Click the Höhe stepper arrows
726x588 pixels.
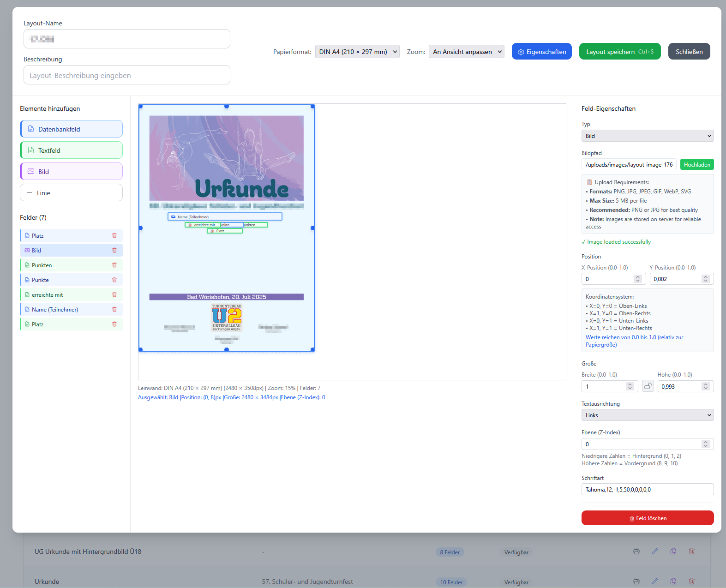[706, 386]
